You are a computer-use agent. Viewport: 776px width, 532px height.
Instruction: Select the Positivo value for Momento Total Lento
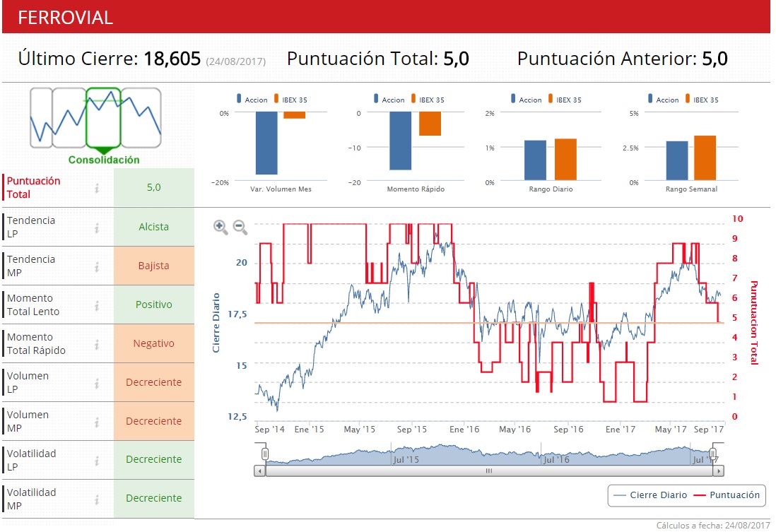[x=154, y=305]
